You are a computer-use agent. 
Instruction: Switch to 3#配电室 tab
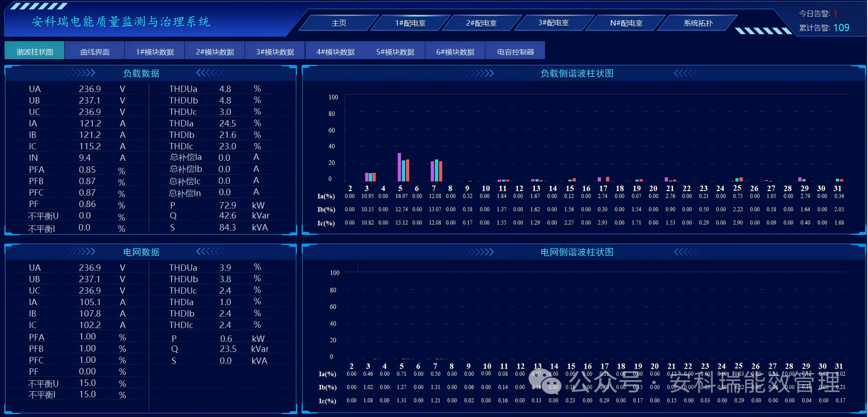554,23
